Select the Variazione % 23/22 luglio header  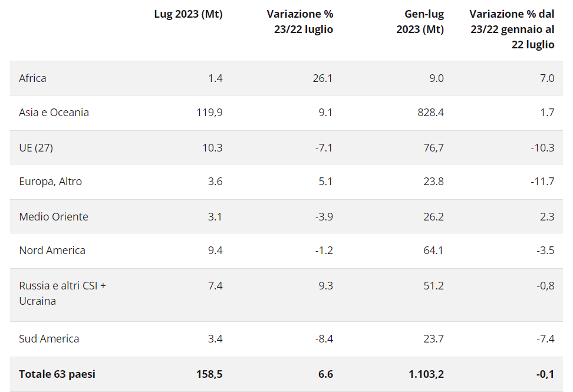pyautogui.click(x=299, y=22)
